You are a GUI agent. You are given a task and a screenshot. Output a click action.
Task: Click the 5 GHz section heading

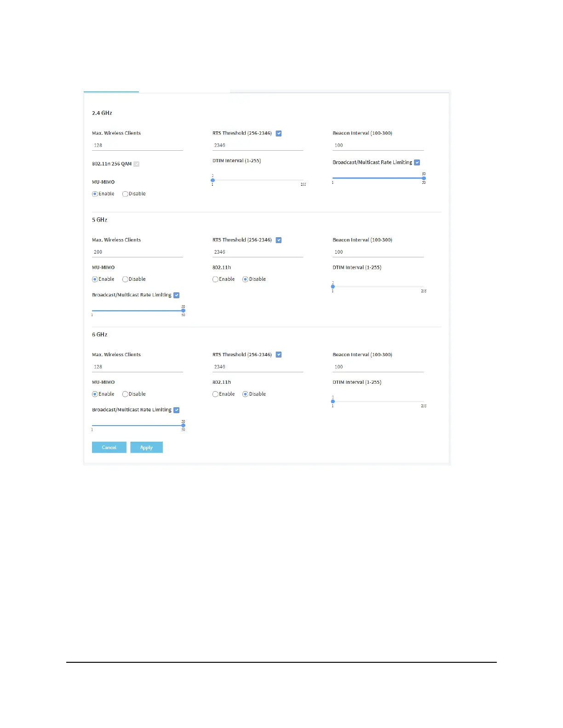[x=100, y=220]
